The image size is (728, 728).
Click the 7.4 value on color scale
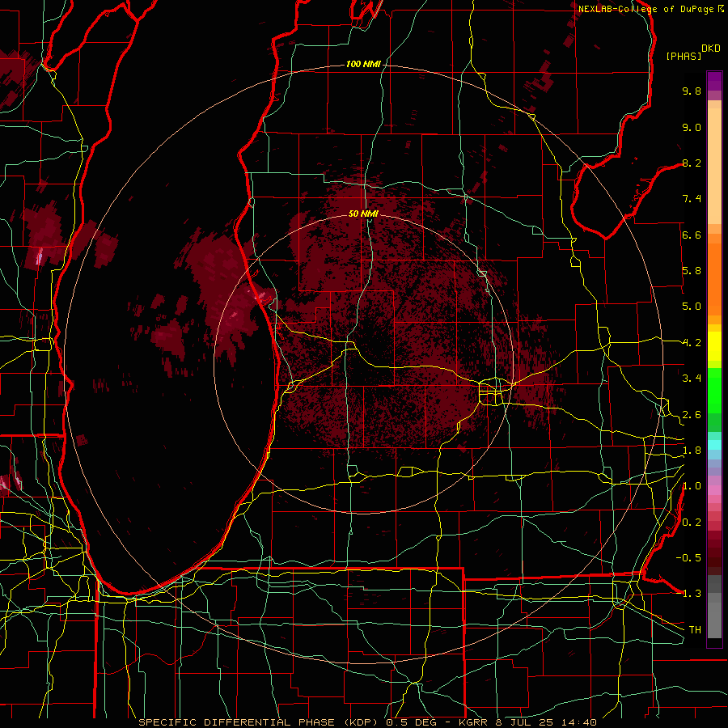click(x=692, y=199)
